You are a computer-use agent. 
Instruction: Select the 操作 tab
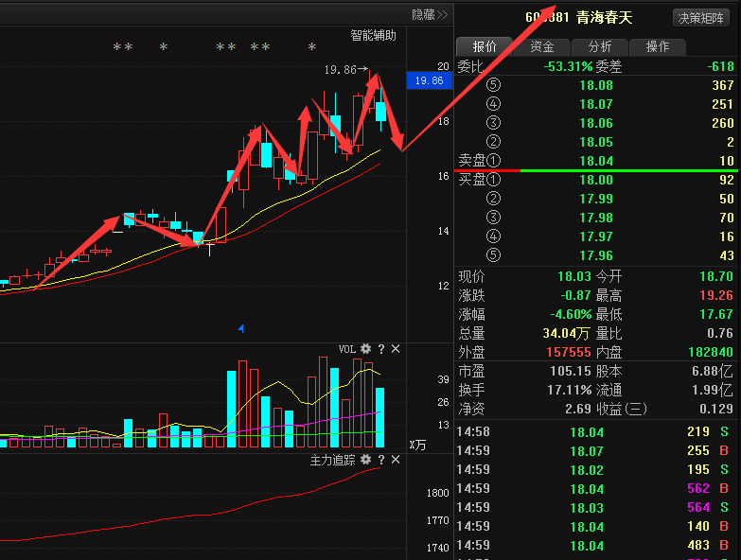tap(657, 46)
